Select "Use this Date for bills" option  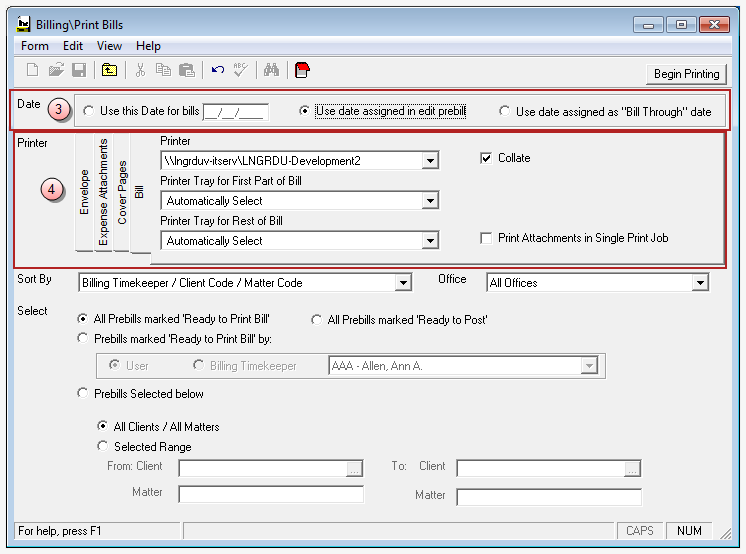(90, 111)
